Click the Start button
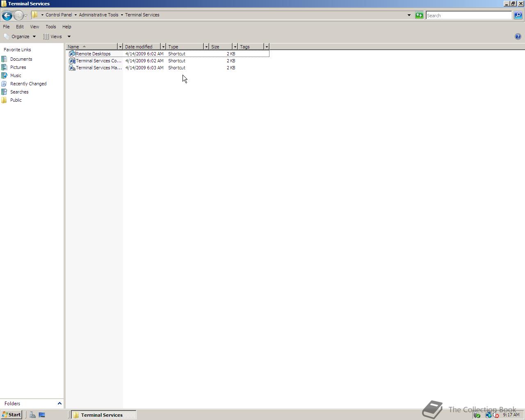Viewport: 525px width, 420px height. click(x=11, y=415)
